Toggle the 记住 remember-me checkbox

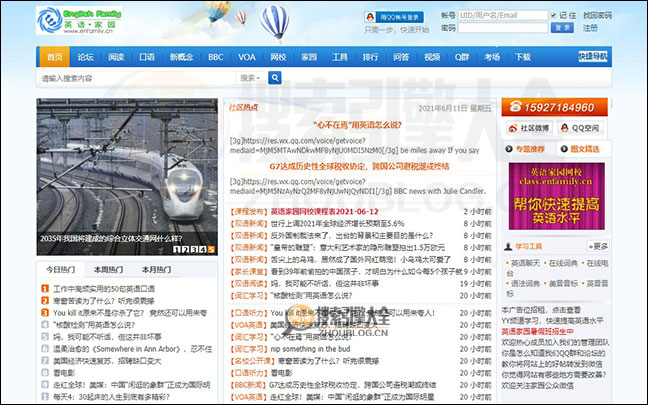(554, 15)
